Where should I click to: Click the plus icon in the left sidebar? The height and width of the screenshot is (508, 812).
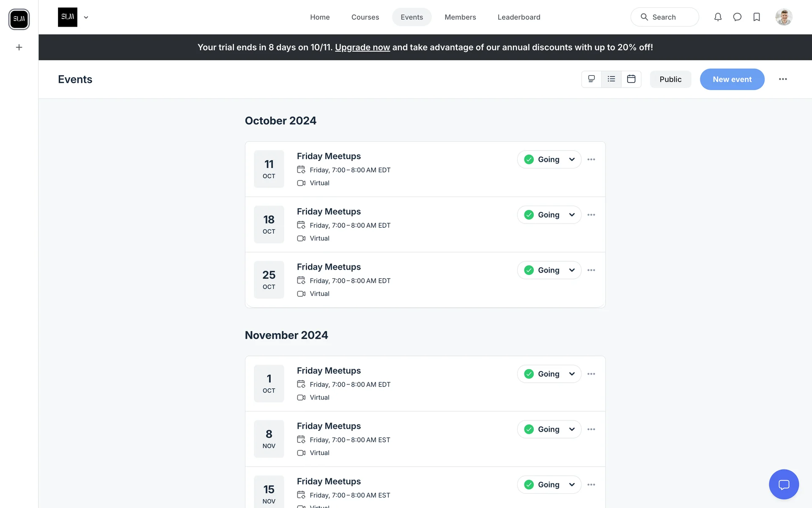[x=19, y=47]
